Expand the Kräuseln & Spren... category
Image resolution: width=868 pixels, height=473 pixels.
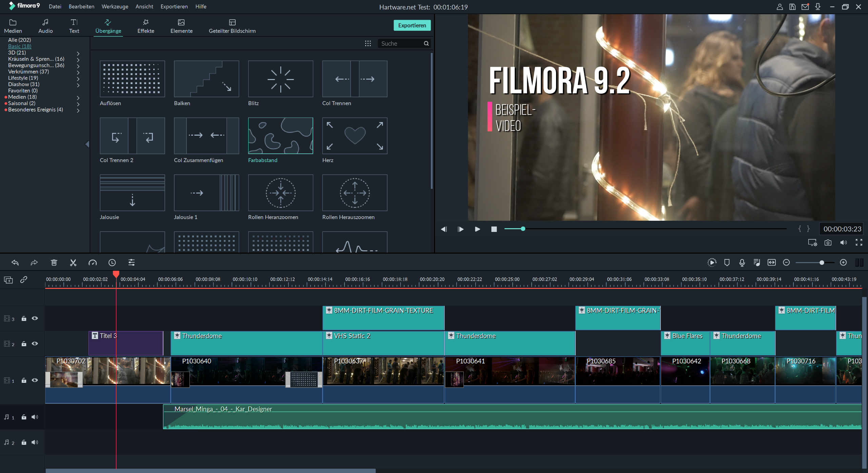(x=78, y=60)
